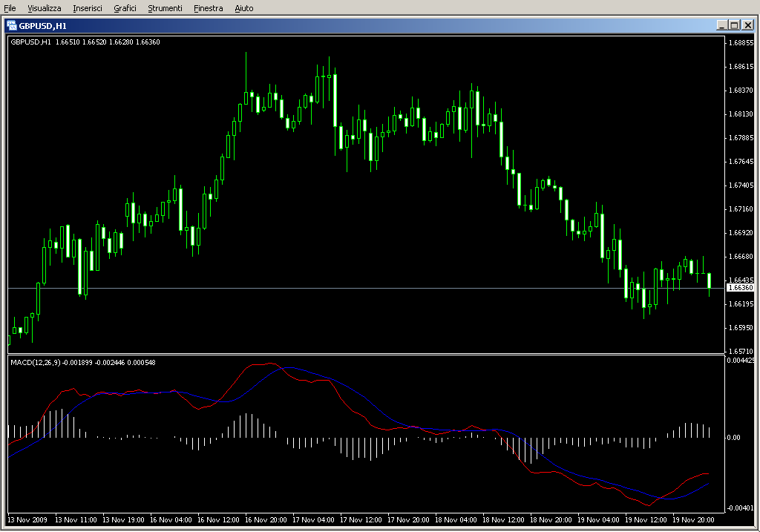
Task: Minimize the GBPUSD,H1 chart window
Action: pyautogui.click(x=722, y=25)
